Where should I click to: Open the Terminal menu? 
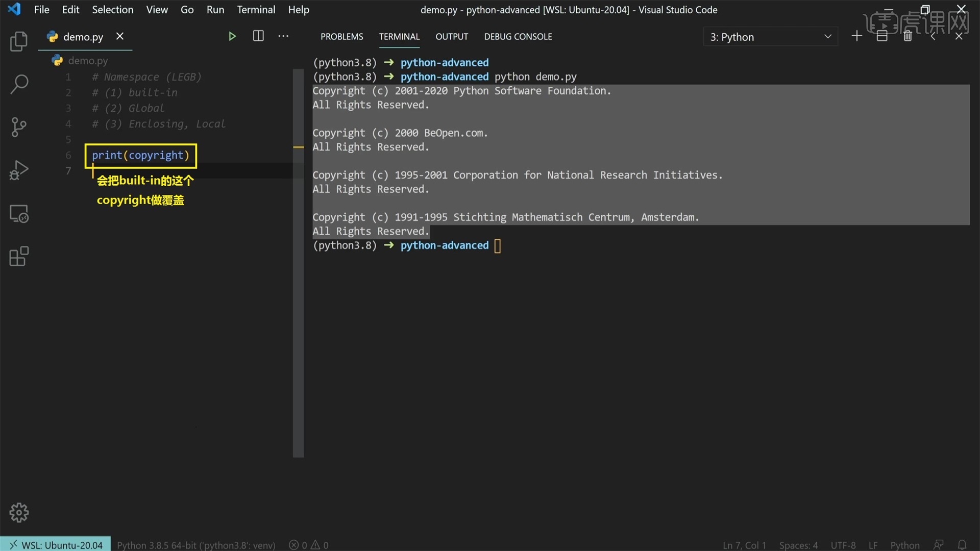[256, 9]
